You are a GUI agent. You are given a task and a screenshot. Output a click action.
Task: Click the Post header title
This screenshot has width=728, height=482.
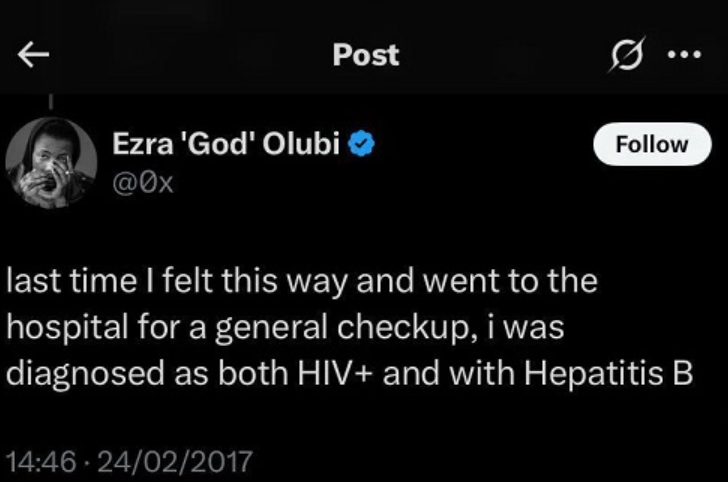[366, 55]
